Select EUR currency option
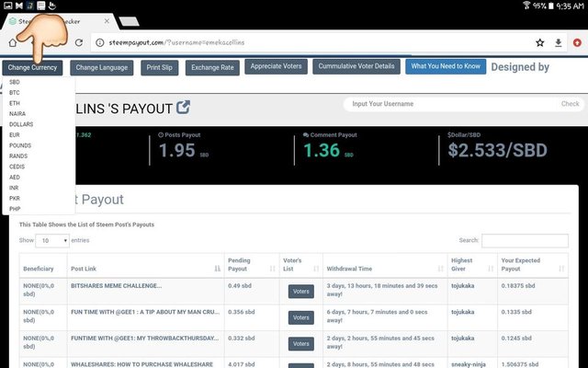The image size is (588, 368). coord(15,134)
